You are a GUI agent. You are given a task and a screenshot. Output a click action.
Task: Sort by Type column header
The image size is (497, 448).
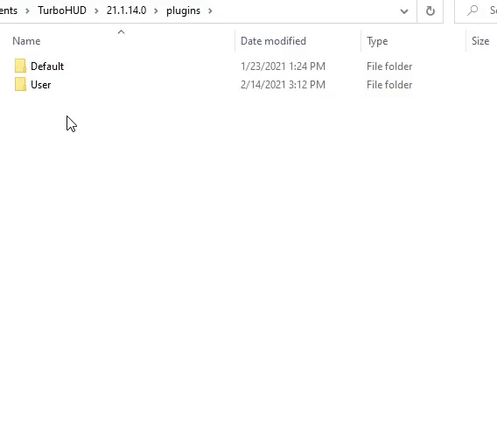coord(377,41)
